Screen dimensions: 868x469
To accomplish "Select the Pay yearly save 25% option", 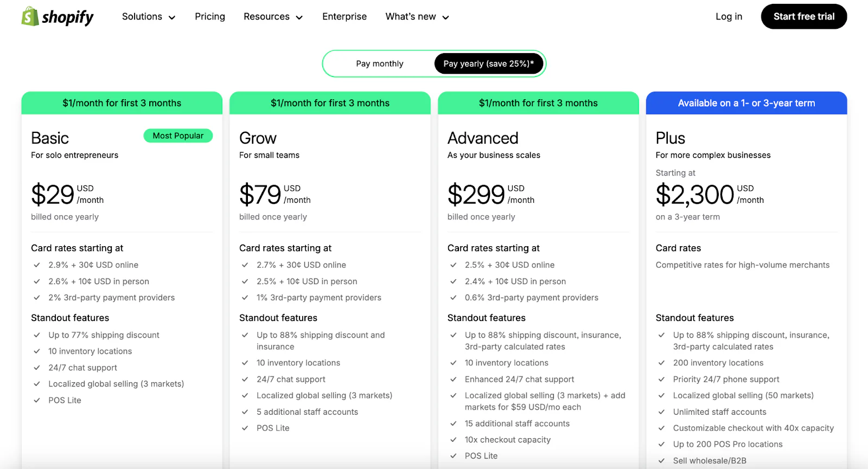I will pyautogui.click(x=488, y=63).
